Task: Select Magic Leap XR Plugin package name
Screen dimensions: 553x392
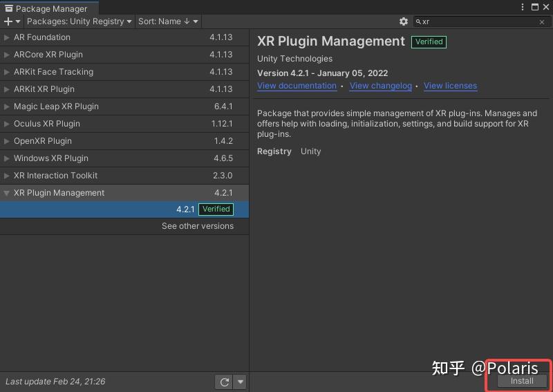Action: [56, 106]
